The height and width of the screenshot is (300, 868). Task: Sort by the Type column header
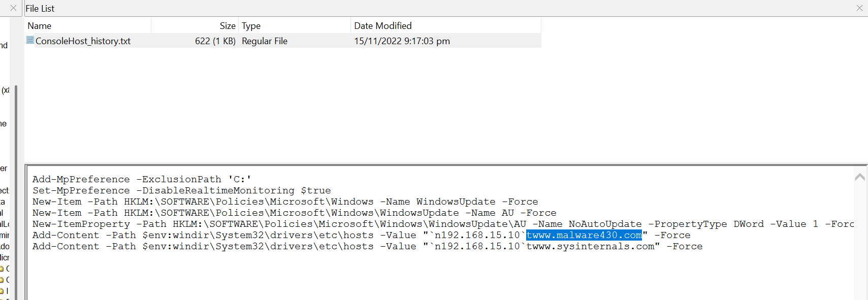click(295, 25)
